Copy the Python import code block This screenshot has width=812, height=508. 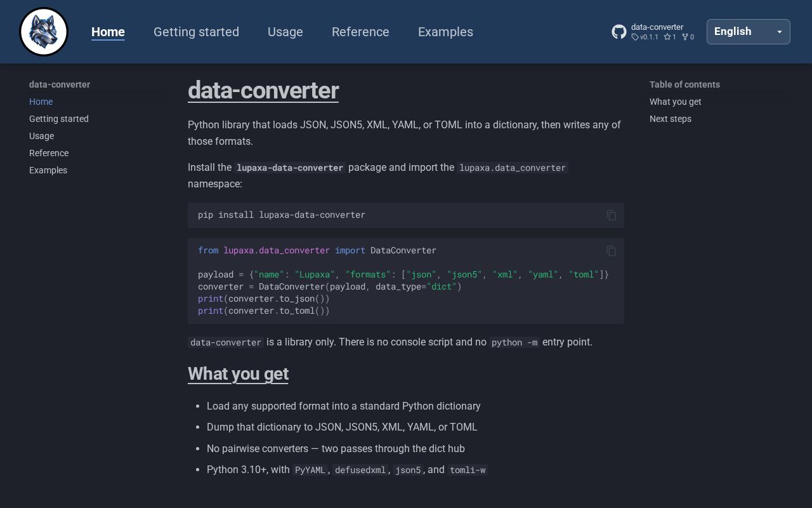coord(611,251)
